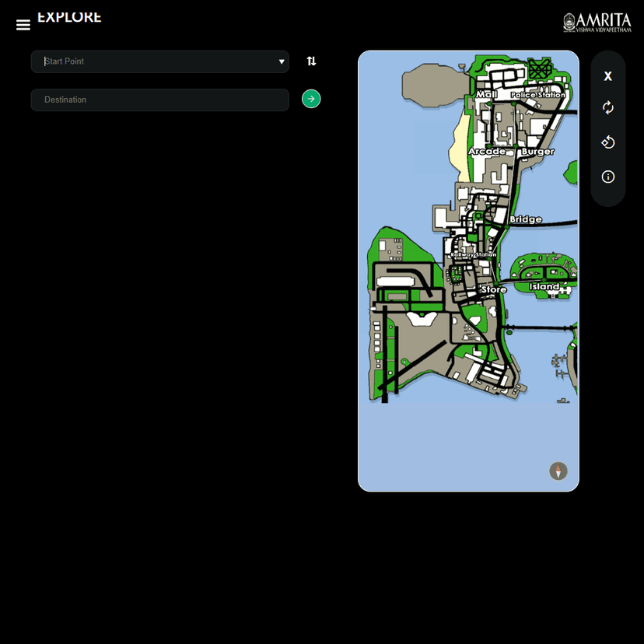
Task: Open map information via the info icon
Action: [x=607, y=177]
